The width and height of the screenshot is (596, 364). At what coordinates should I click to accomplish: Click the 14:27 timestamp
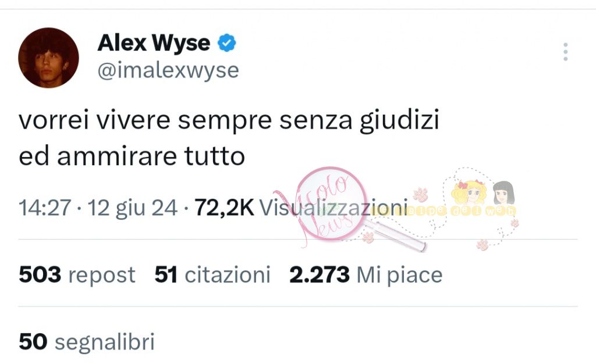(x=45, y=208)
